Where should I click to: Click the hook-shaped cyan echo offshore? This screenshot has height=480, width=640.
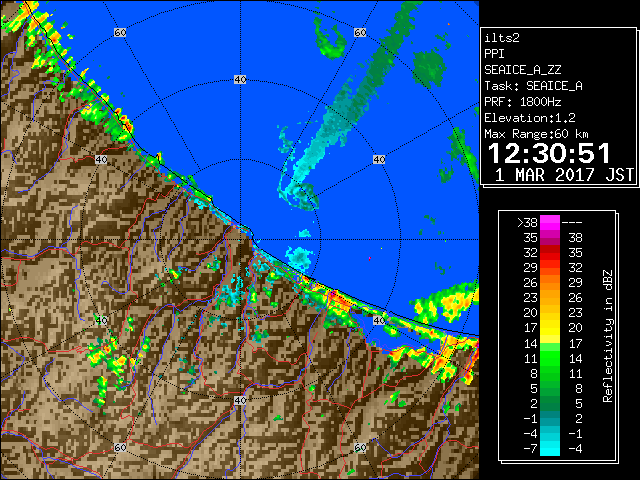(298, 193)
